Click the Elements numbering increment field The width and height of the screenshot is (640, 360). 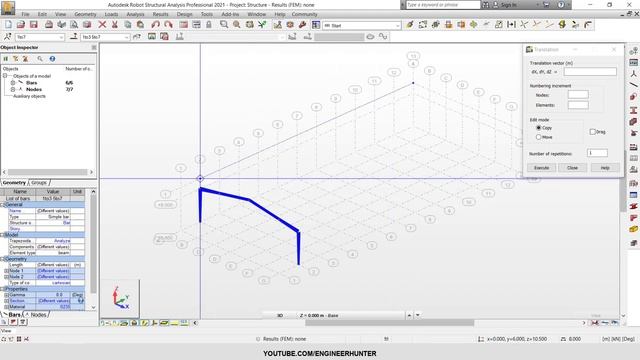point(578,105)
